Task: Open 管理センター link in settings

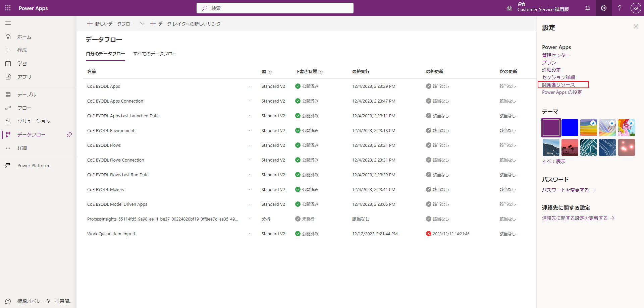Action: coord(556,55)
